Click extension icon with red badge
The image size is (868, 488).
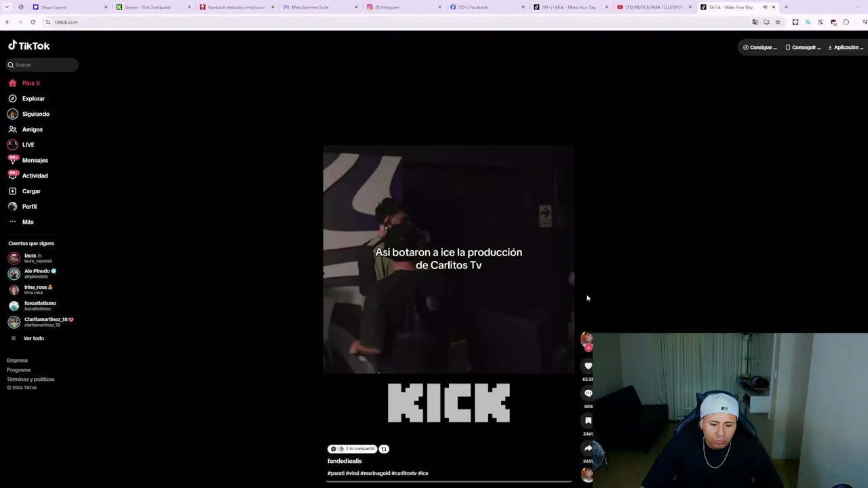833,22
